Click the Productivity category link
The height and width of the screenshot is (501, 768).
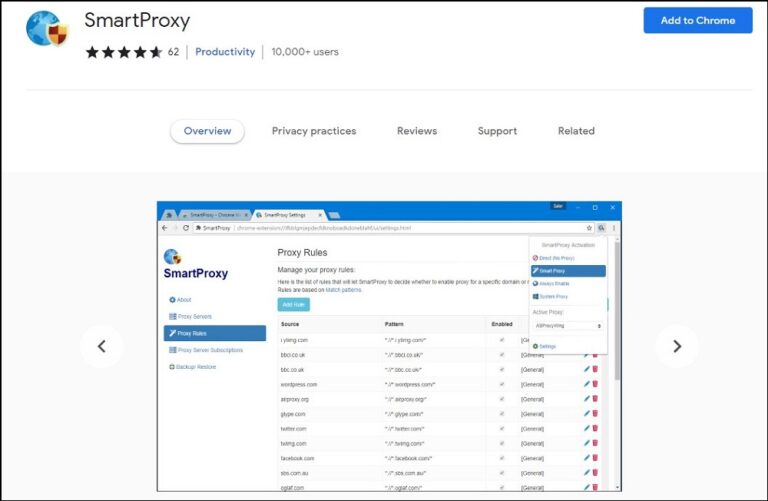(225, 52)
